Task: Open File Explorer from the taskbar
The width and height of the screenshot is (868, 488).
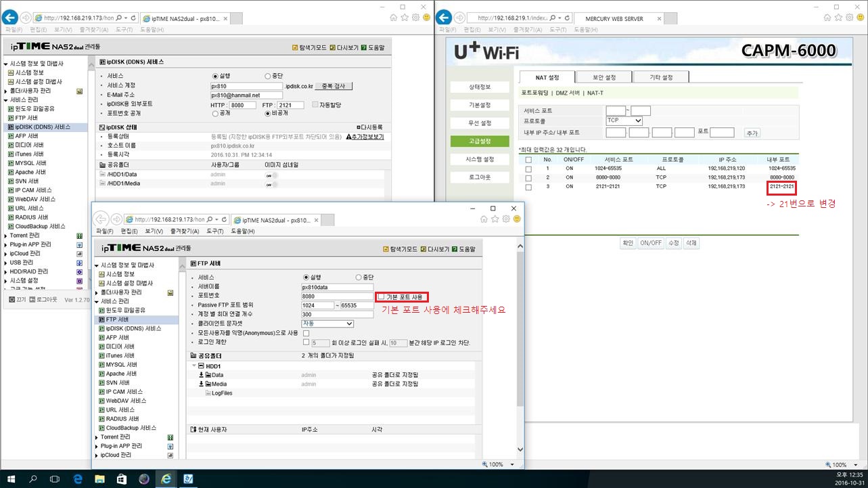Action: tap(99, 479)
